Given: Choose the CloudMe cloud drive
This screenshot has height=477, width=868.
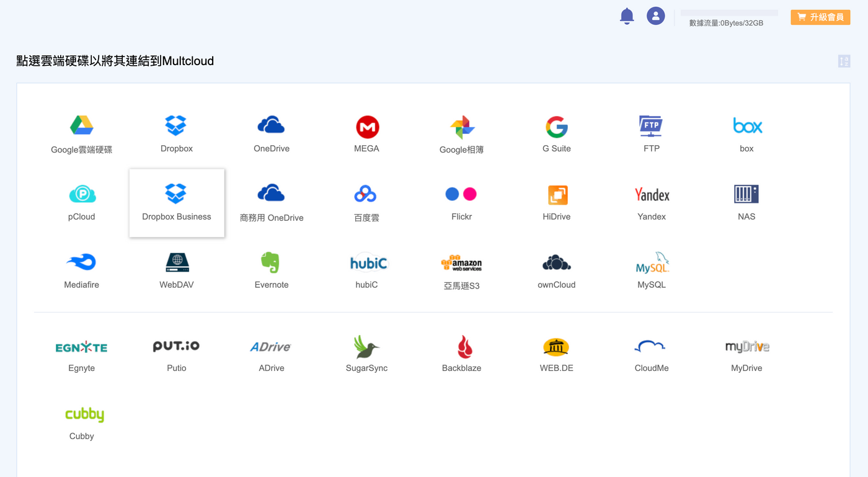Looking at the screenshot, I should click(x=650, y=347).
